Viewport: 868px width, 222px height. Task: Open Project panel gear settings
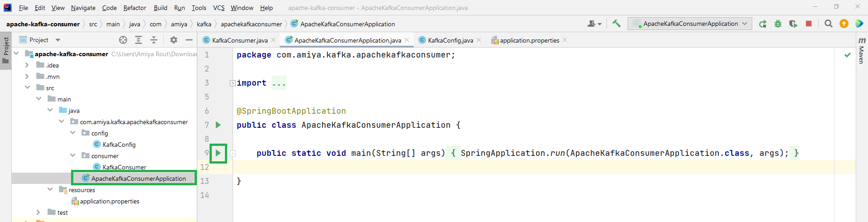point(174,40)
